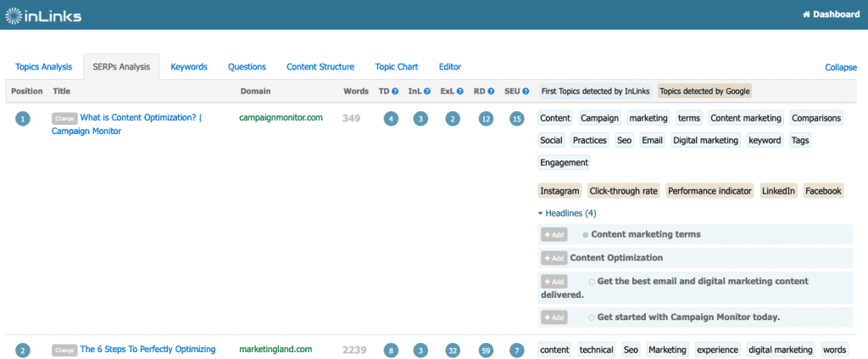Screen dimensions: 868x359
Task: Click the Words column header
Action: (356, 92)
